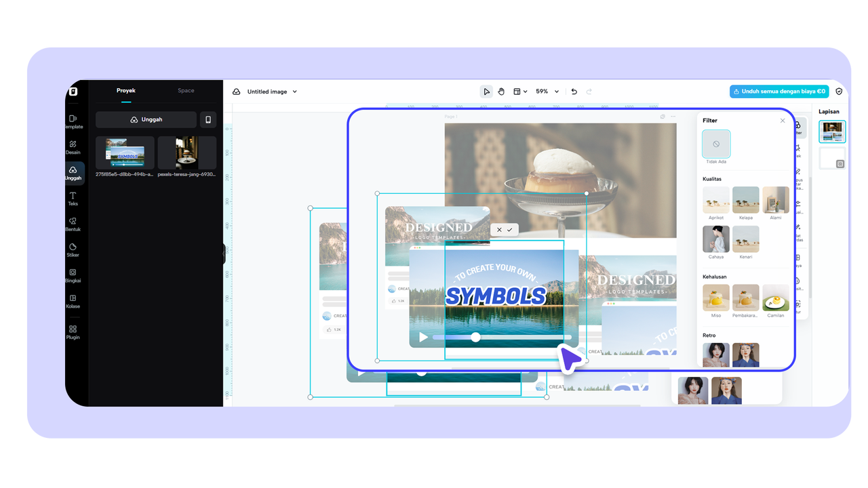The height and width of the screenshot is (488, 868).
Task: Cancel the crop with the X icon
Action: [499, 230]
